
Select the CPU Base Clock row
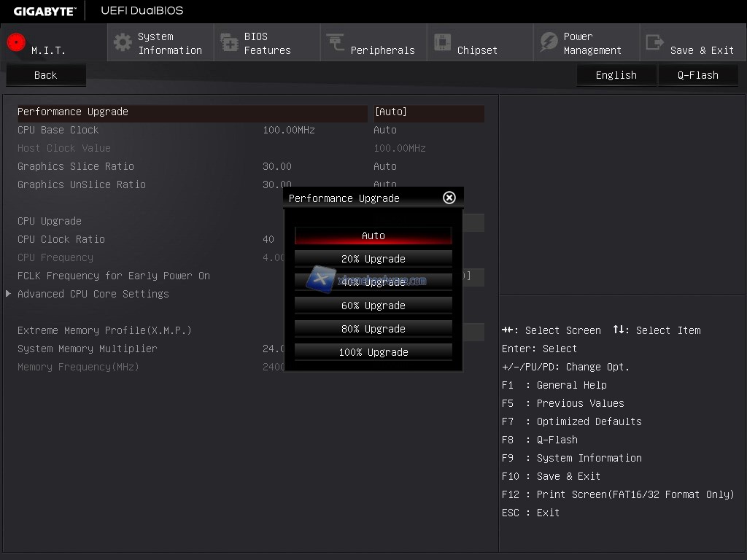58,130
